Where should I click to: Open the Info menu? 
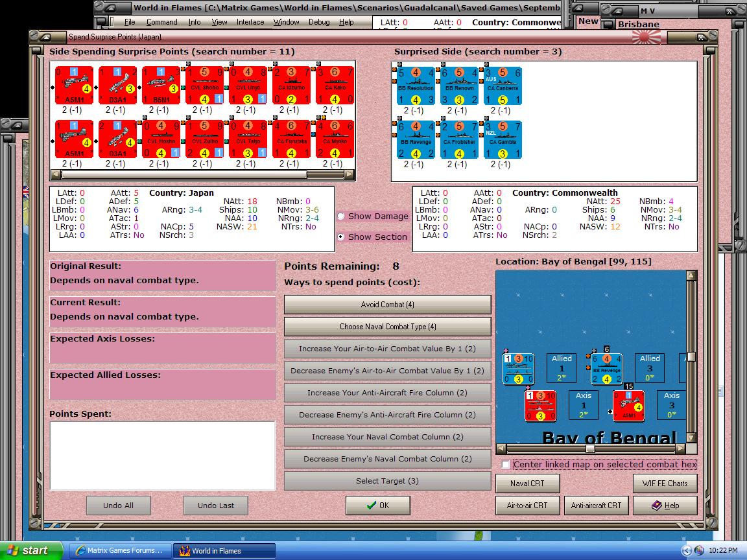(x=195, y=22)
